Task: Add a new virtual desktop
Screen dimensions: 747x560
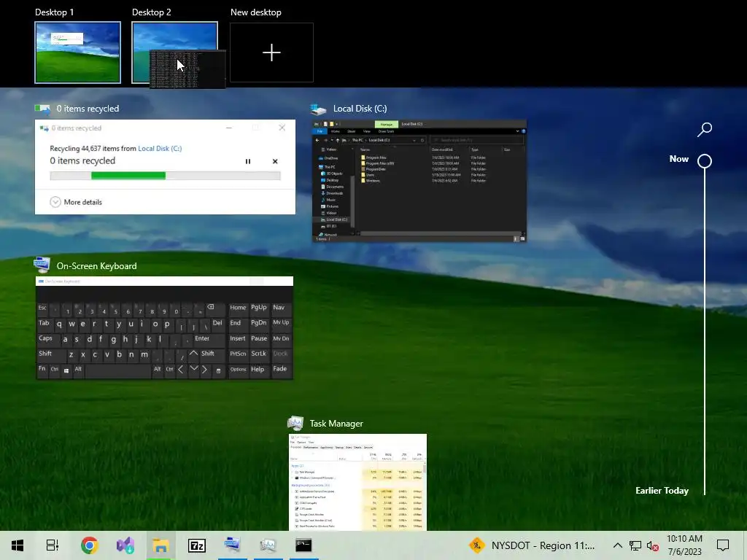Action: [x=271, y=52]
